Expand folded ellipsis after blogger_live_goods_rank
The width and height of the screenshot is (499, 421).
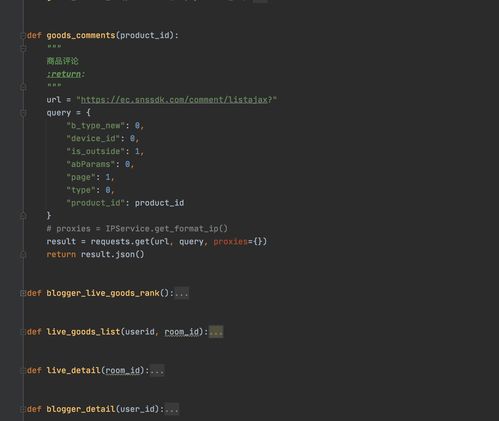pyautogui.click(x=181, y=293)
